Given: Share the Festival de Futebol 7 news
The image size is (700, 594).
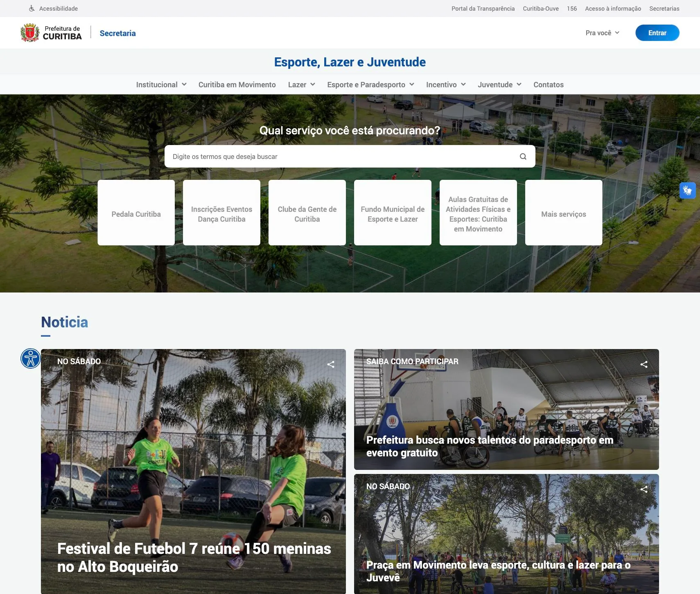Looking at the screenshot, I should tap(331, 364).
